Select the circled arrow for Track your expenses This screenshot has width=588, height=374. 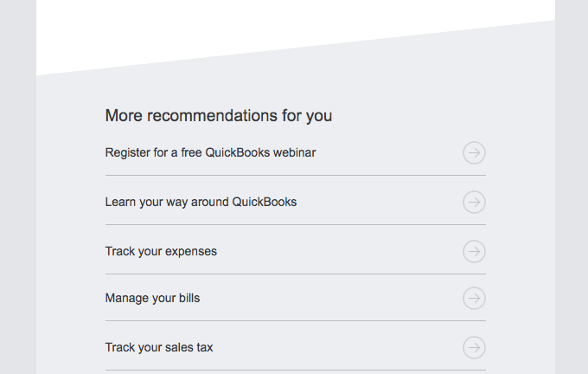(x=474, y=251)
